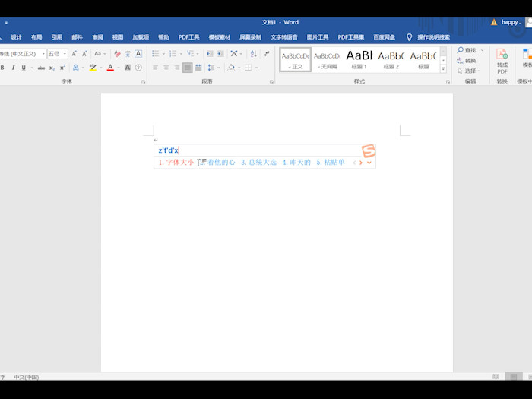Align text right

pos(177,68)
